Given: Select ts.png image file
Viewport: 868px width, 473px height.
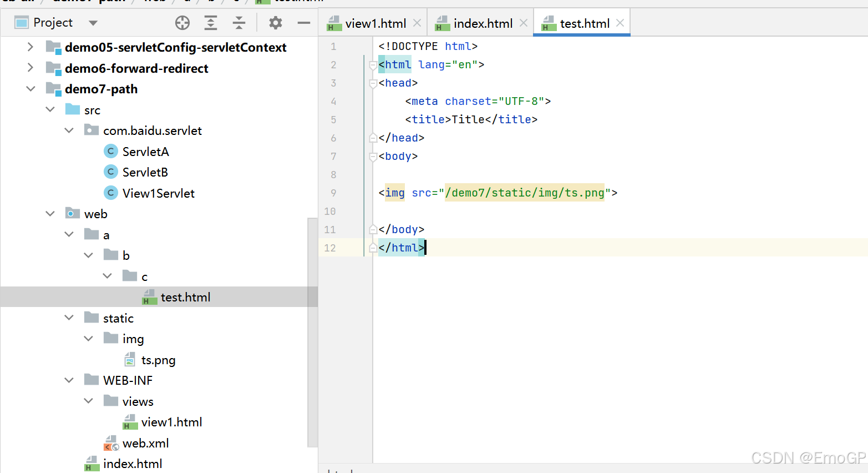Looking at the screenshot, I should click(158, 360).
